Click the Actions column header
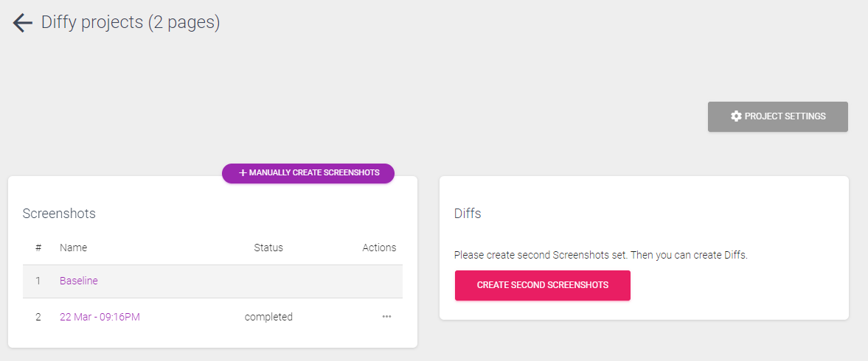Image resolution: width=868 pixels, height=361 pixels. pyautogui.click(x=379, y=248)
